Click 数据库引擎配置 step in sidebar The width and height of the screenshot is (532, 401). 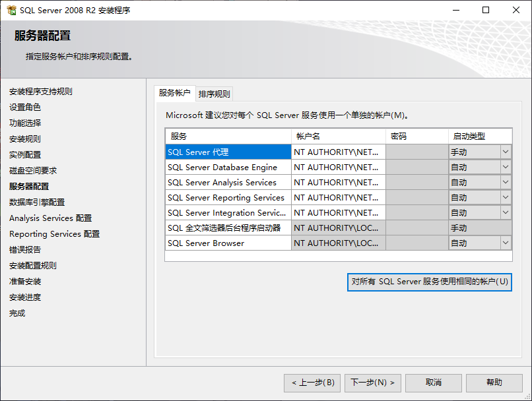(x=37, y=202)
